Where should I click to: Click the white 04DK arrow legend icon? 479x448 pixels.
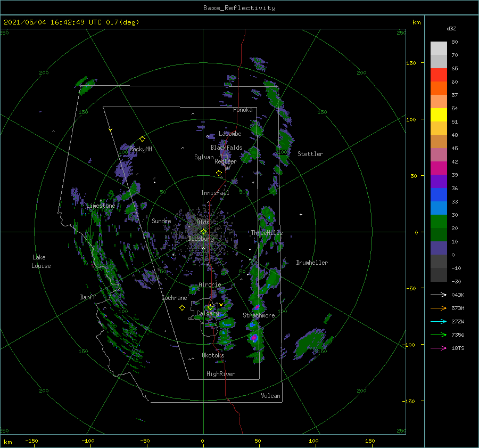coord(439,295)
